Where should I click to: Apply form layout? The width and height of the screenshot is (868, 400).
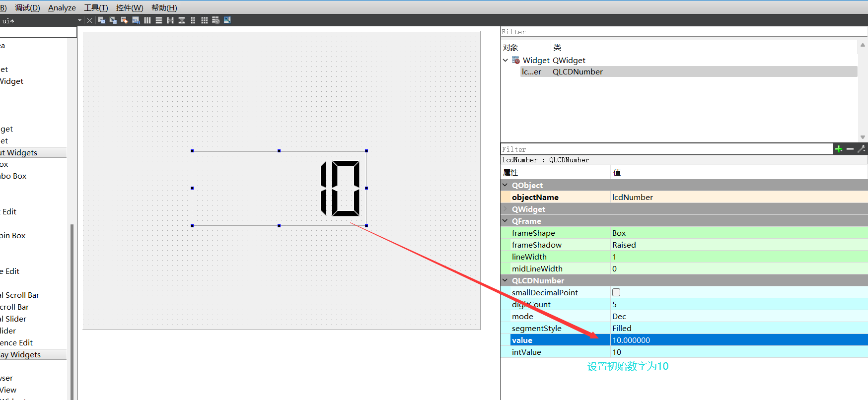[x=193, y=20]
